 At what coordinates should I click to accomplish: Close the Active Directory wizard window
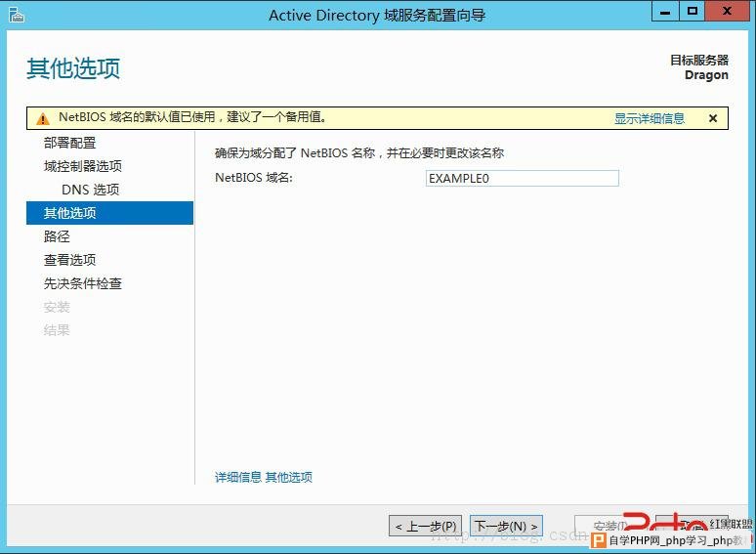(727, 12)
